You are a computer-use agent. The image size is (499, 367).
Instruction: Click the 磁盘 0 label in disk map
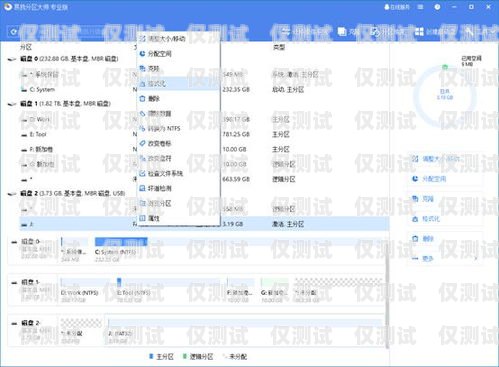[x=31, y=241]
